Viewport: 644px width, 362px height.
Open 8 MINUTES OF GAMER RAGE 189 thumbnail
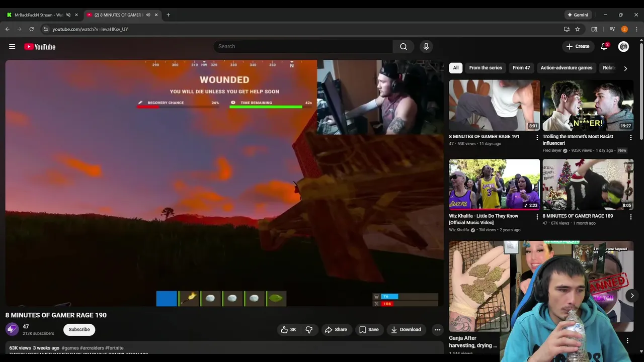tap(588, 185)
